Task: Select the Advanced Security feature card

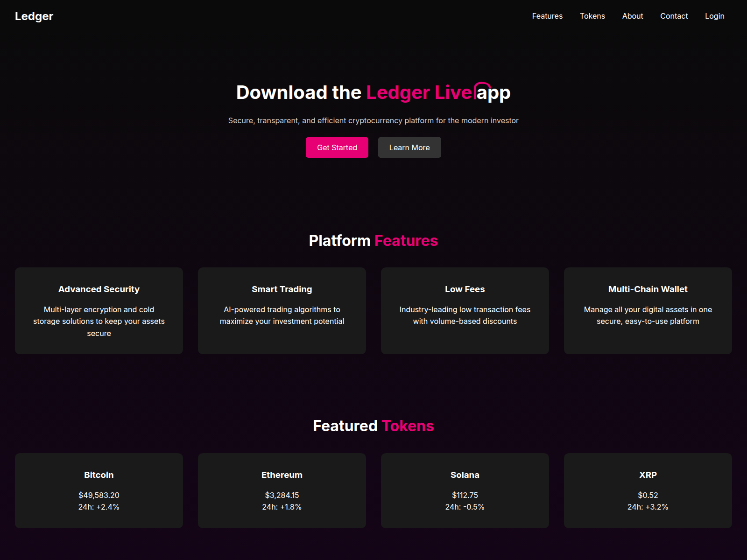Action: click(x=99, y=311)
